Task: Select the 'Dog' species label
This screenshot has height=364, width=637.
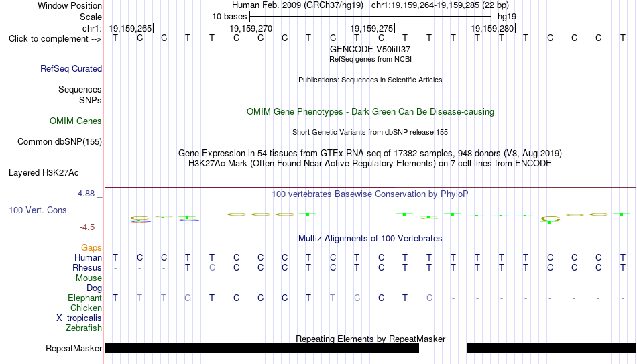Action: pos(95,288)
